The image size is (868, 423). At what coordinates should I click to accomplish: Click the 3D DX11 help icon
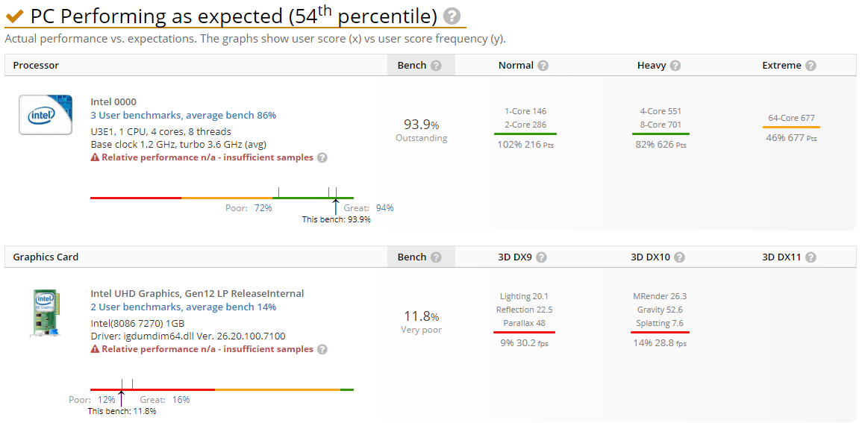[x=811, y=257]
